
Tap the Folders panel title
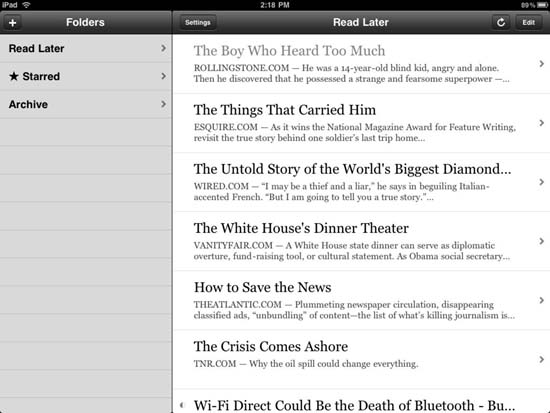click(85, 22)
